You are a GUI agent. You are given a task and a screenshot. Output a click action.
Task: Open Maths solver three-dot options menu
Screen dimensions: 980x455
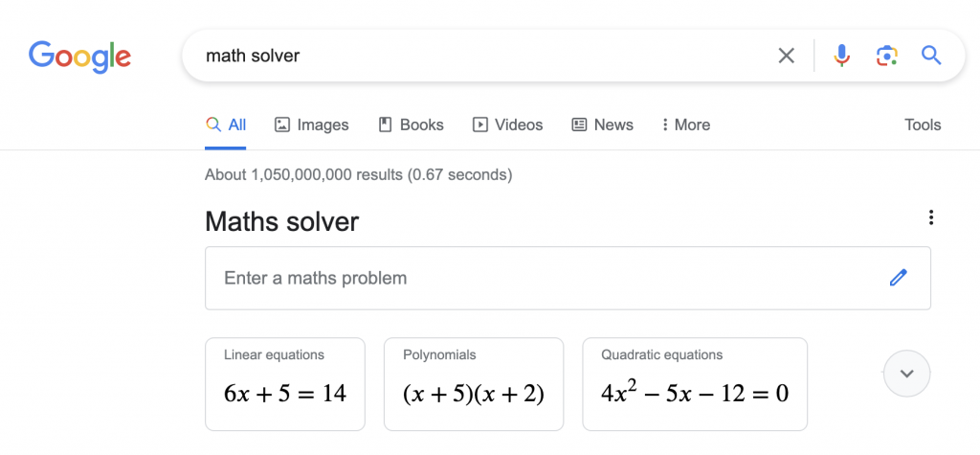point(931,218)
